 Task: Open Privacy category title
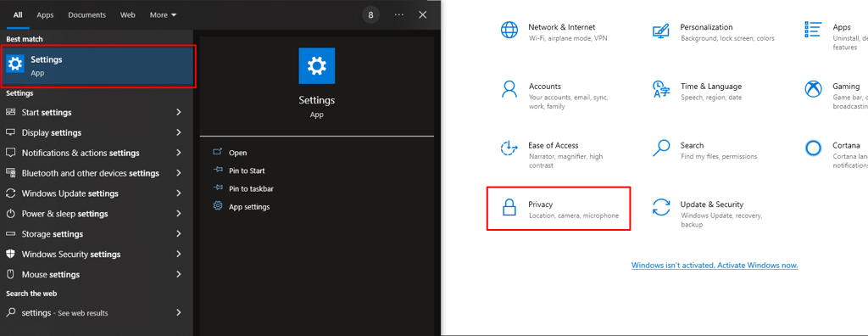(x=541, y=204)
